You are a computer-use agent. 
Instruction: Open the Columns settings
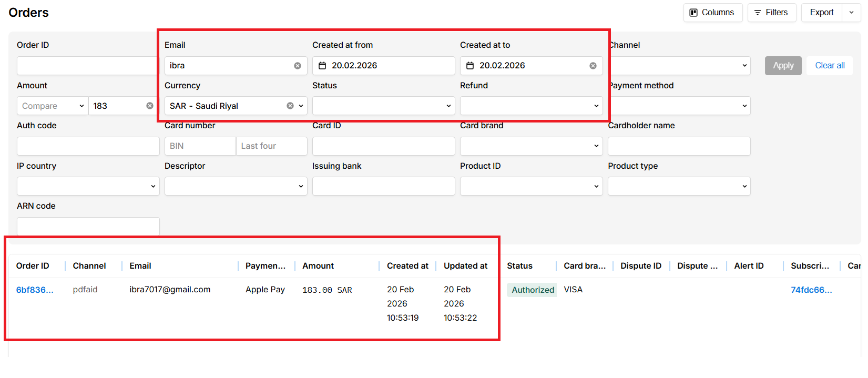pos(712,13)
